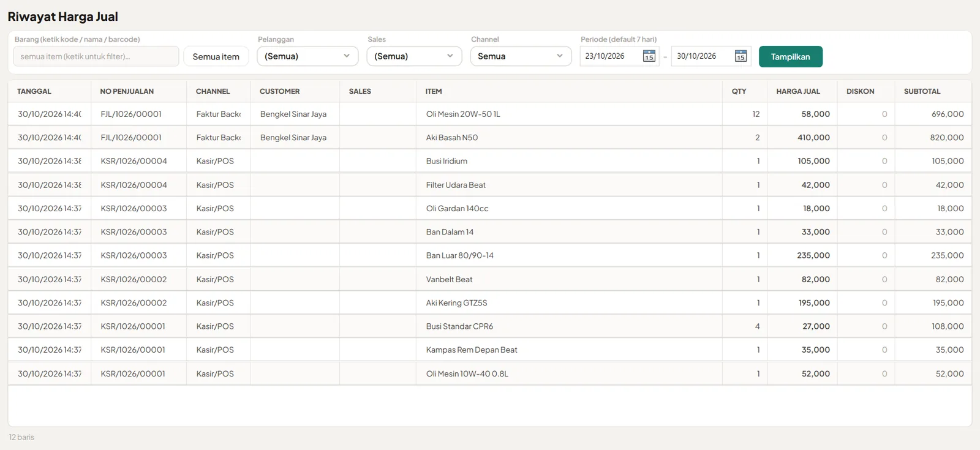This screenshot has height=450, width=980.
Task: Click the Semua item button
Action: 216,56
